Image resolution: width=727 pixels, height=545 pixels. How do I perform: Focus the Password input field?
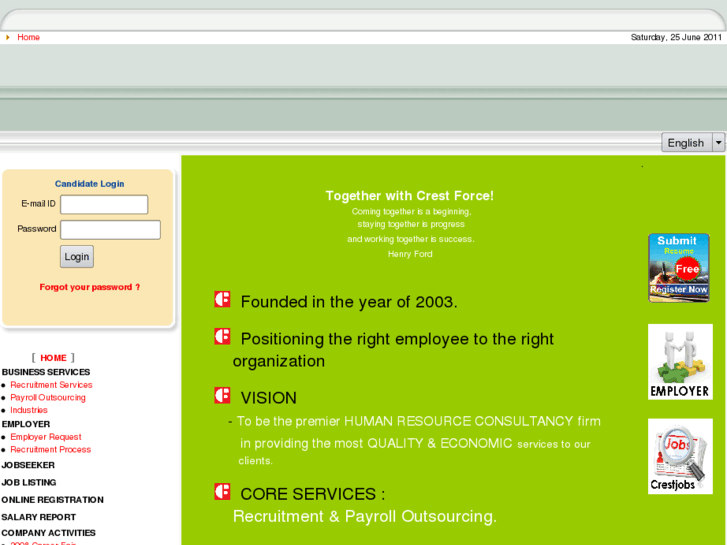click(110, 230)
